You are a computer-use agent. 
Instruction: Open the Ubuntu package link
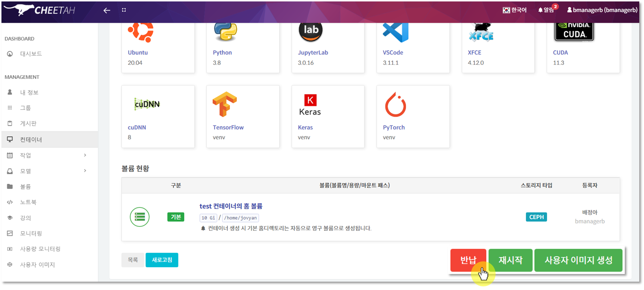138,53
